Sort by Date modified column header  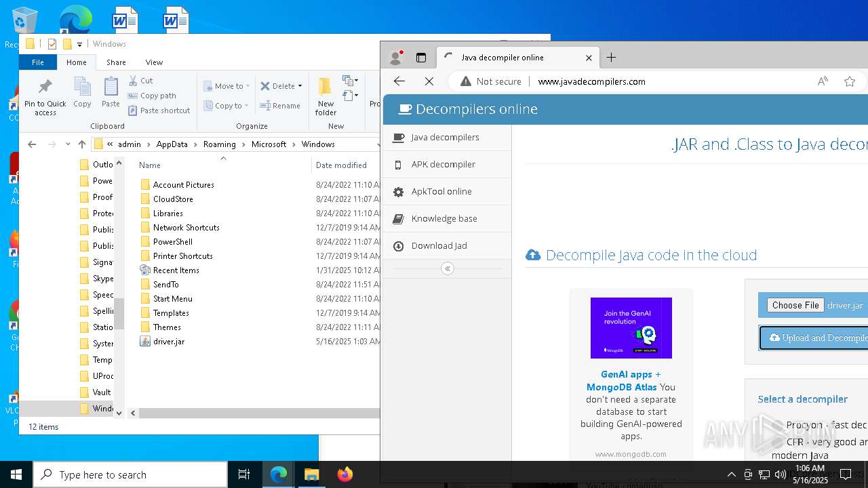coord(341,165)
